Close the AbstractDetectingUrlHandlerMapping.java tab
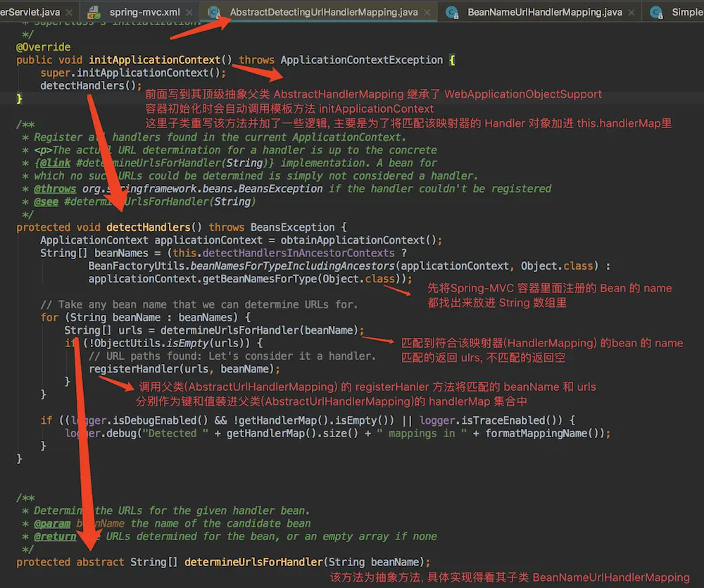Image resolution: width=704 pixels, height=588 pixels. pyautogui.click(x=428, y=12)
